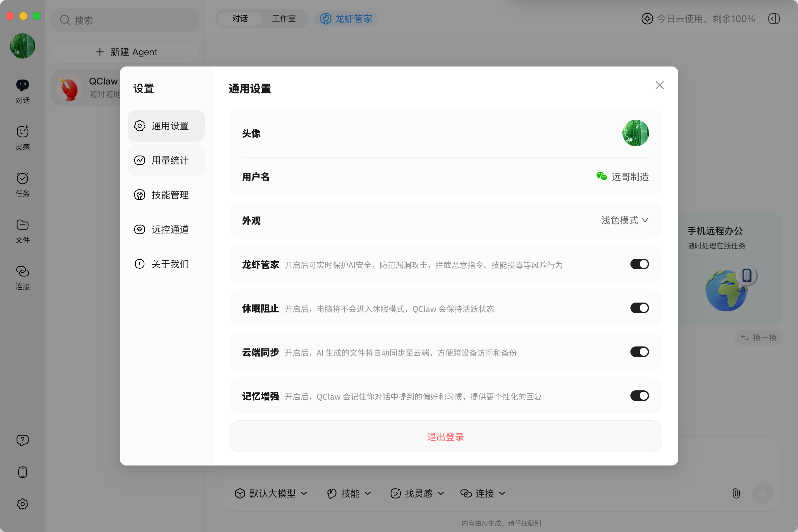
Task: Select 用量统计 in the settings menu
Action: tap(166, 160)
